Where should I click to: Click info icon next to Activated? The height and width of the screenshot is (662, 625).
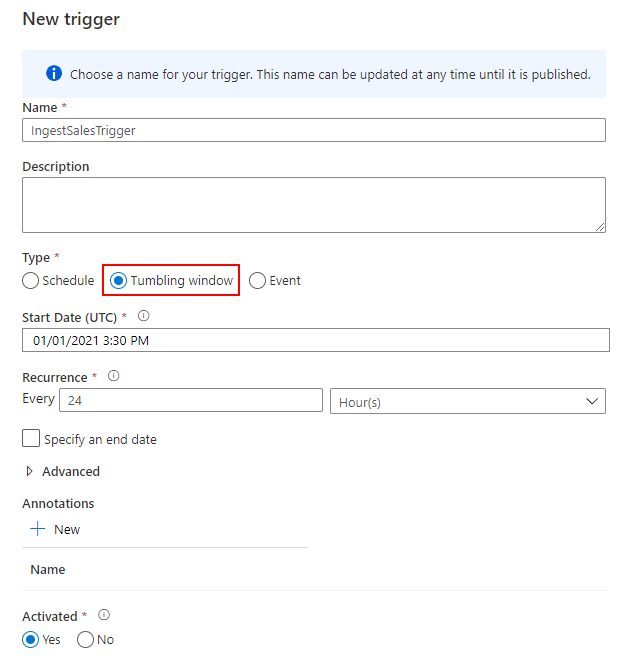[104, 615]
